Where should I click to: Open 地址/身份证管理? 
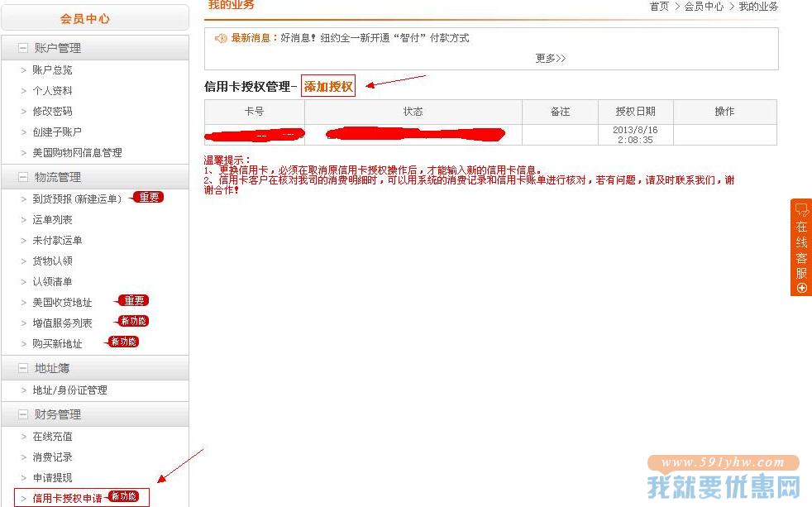[x=69, y=390]
